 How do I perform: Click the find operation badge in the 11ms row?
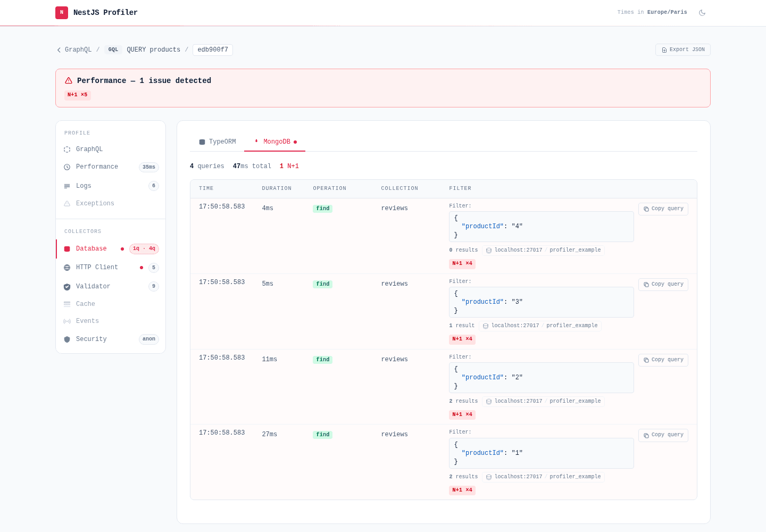click(323, 360)
